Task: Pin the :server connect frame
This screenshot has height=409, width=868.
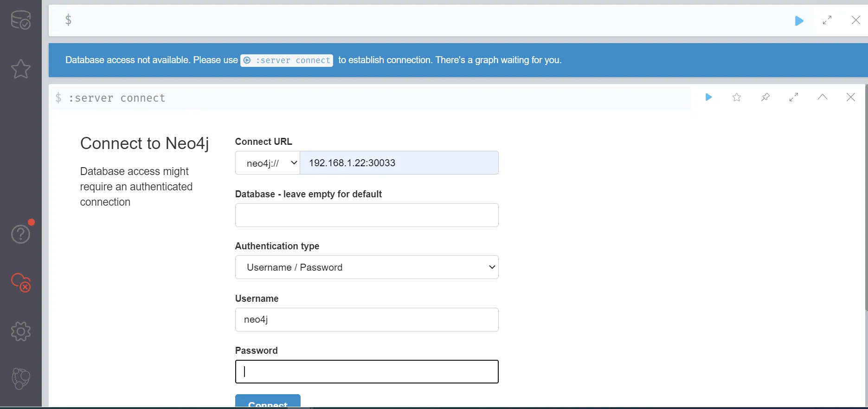Action: (x=765, y=97)
